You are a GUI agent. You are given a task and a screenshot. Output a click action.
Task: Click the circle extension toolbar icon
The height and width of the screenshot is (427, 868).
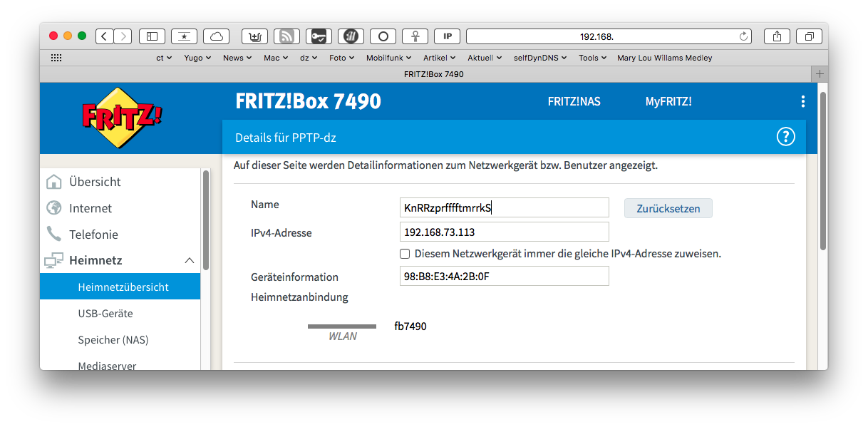[383, 36]
